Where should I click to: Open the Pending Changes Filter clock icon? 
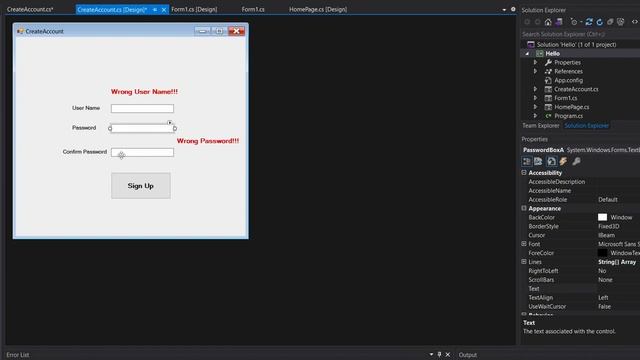point(574,22)
